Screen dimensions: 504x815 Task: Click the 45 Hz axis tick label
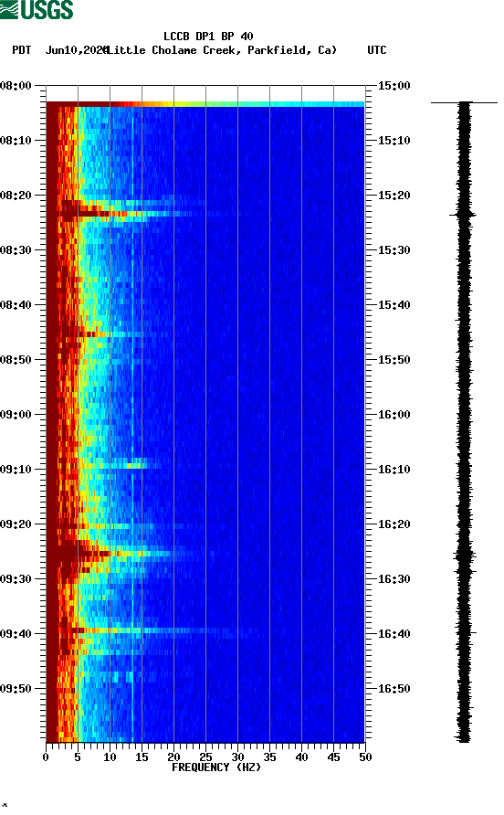[x=333, y=757]
